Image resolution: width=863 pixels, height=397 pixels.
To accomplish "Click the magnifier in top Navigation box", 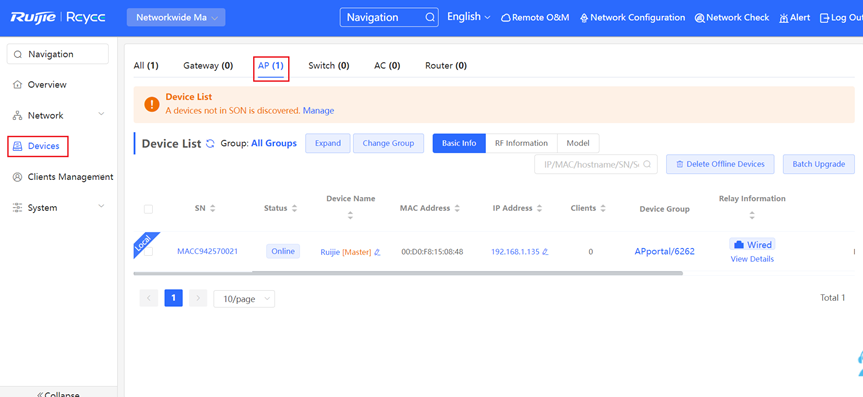I will 430,17.
